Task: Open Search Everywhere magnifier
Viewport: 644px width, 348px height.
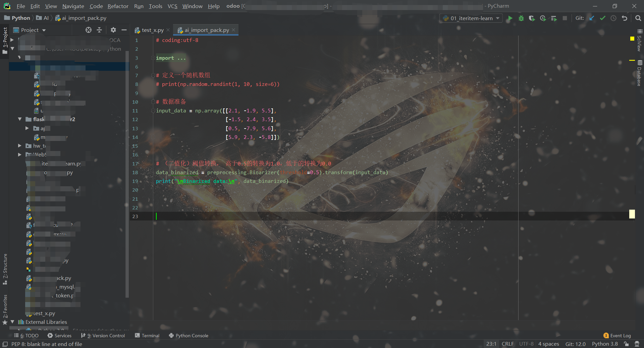Action: [638, 18]
